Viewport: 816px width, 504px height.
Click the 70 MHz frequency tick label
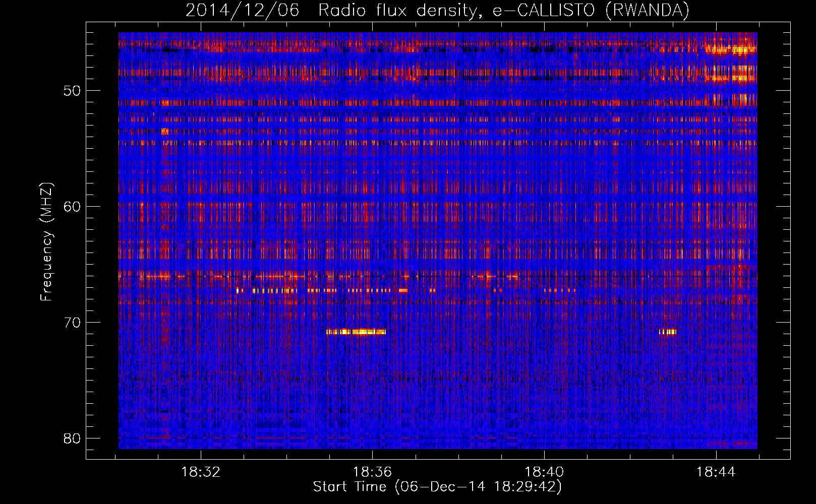point(72,322)
